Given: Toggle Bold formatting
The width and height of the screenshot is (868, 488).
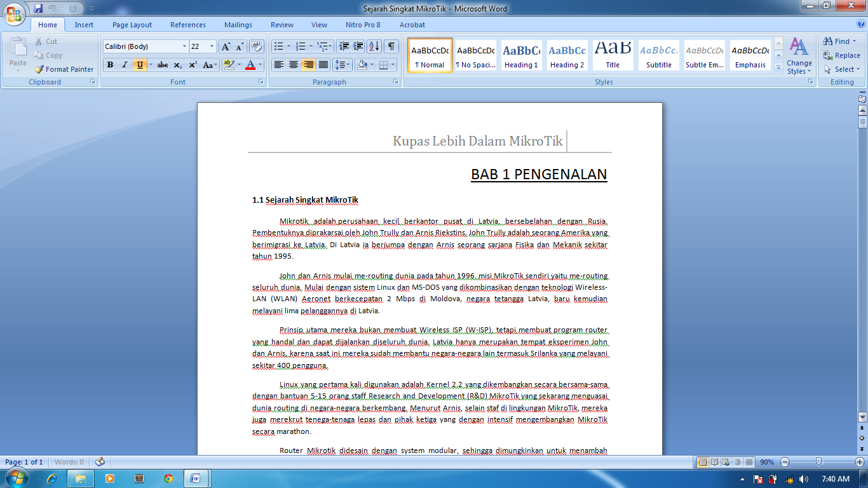Looking at the screenshot, I should pyautogui.click(x=110, y=65).
